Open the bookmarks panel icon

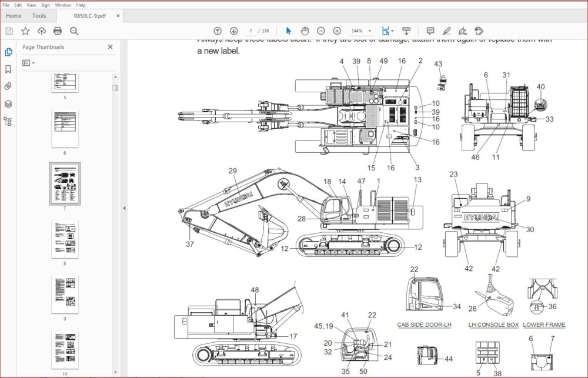coord(8,69)
